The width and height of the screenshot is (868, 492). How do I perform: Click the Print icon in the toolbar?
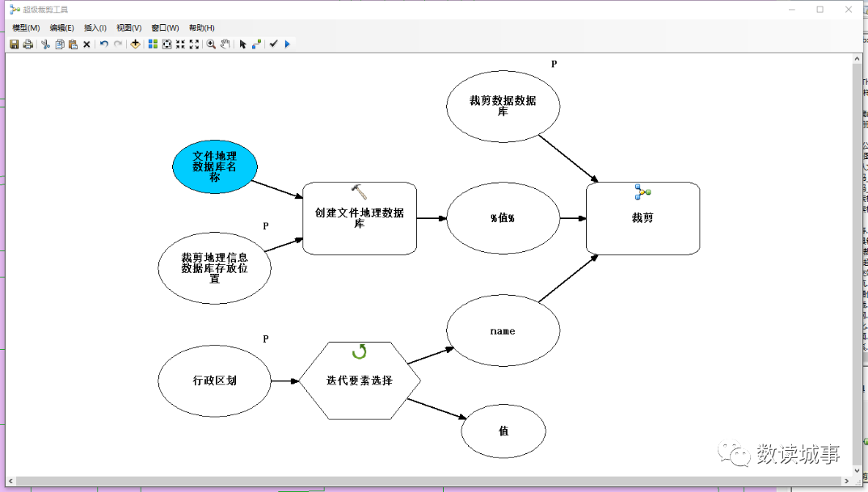click(x=27, y=44)
